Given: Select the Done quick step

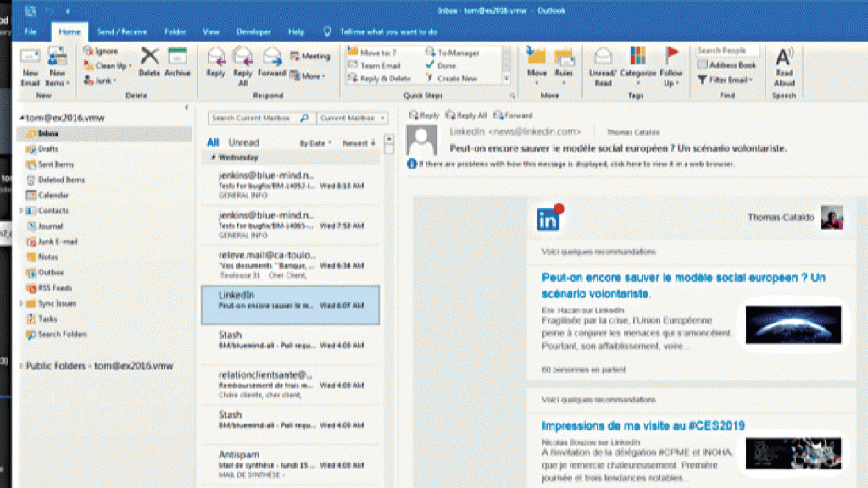Looking at the screenshot, I should 441,65.
